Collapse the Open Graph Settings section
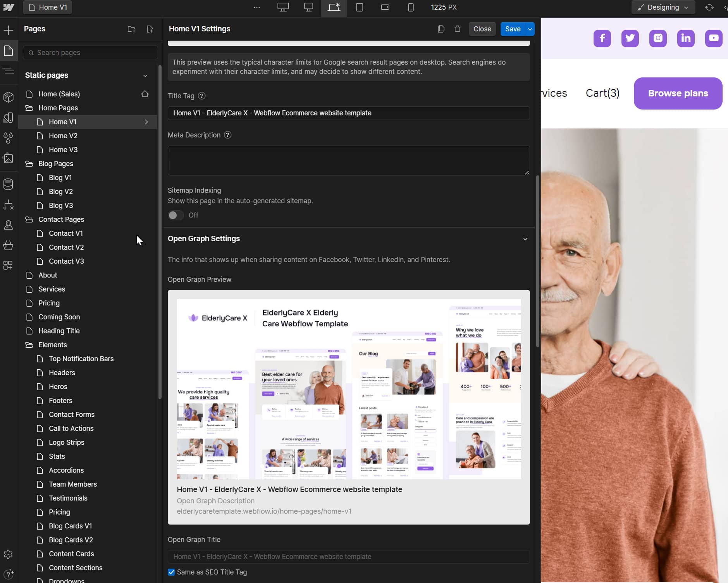The image size is (728, 583). 525,239
